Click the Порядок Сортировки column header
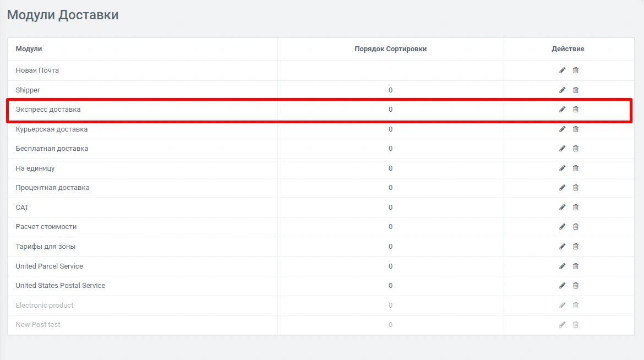This screenshot has height=360, width=644. pos(390,49)
